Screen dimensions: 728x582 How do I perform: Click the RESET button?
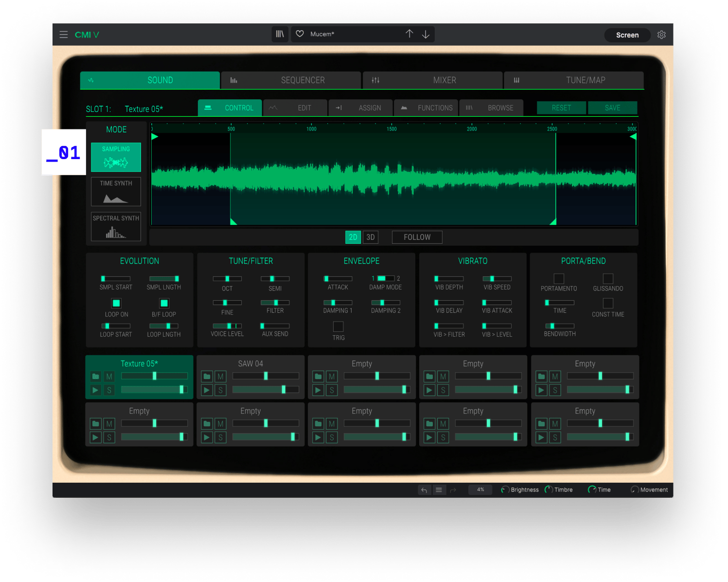click(561, 108)
